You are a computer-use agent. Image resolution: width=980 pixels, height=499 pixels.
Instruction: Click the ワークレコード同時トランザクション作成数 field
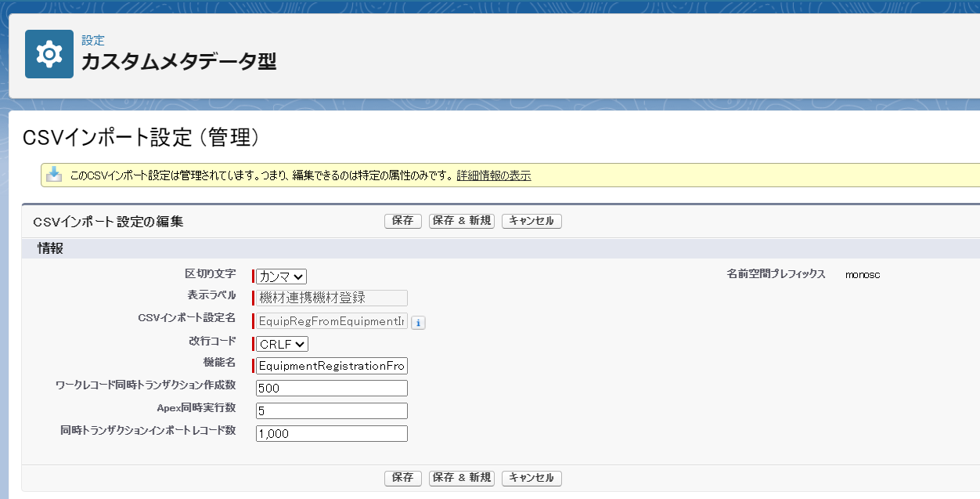332,389
